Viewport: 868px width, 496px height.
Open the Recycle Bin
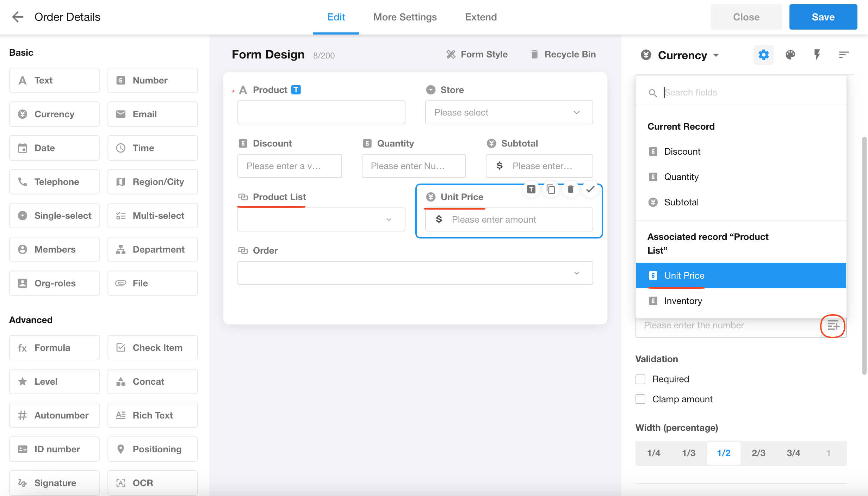click(x=563, y=54)
